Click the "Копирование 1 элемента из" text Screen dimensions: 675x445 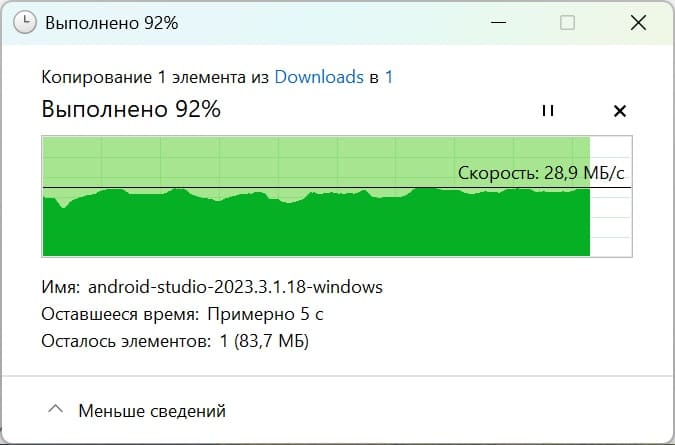155,77
